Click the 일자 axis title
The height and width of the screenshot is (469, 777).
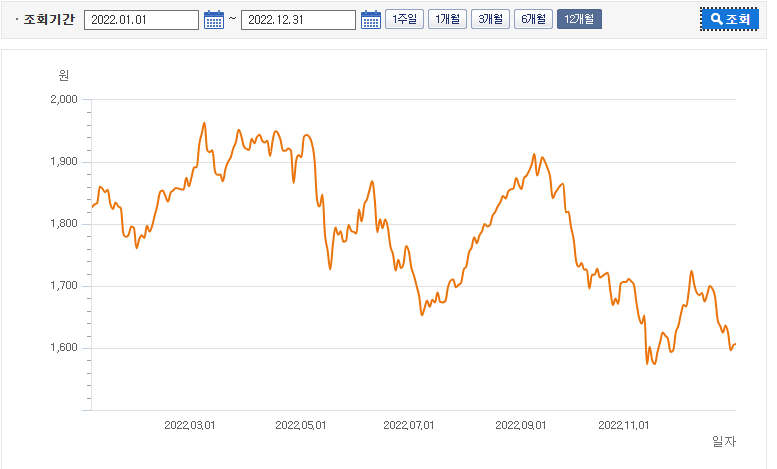[724, 441]
